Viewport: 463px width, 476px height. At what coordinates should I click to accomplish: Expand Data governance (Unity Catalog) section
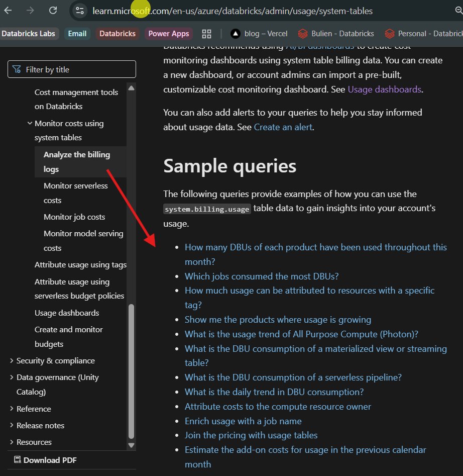click(12, 377)
